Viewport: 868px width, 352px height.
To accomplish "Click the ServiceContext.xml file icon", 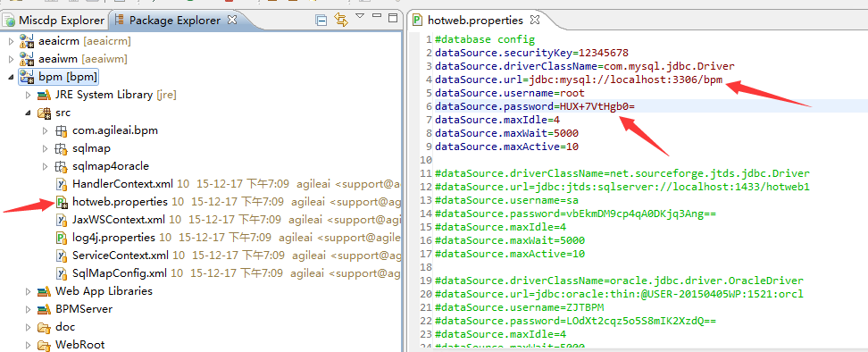I will pos(62,256).
